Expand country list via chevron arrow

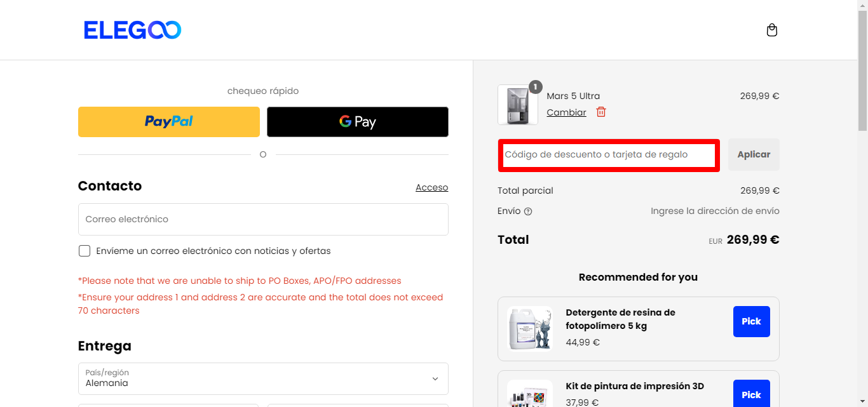click(435, 378)
